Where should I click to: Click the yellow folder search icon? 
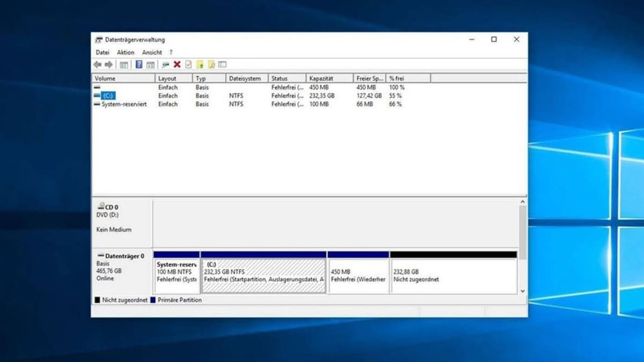point(211,64)
